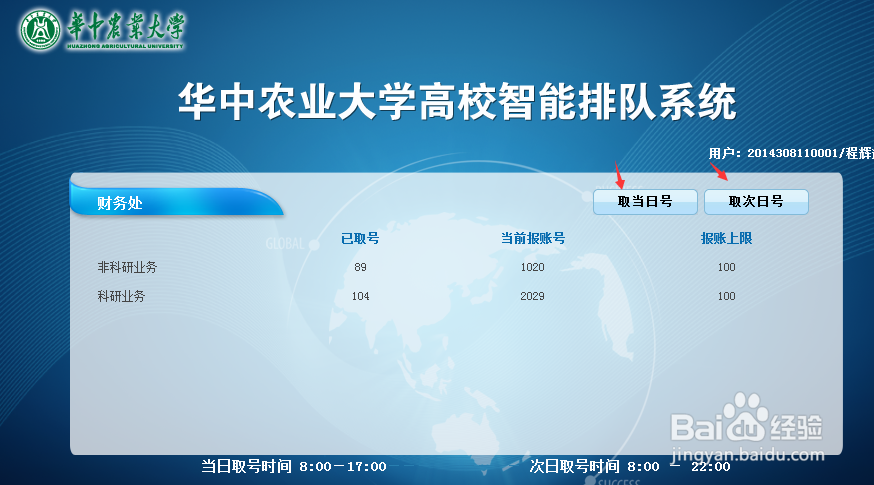Click the 已取号 column header
This screenshot has width=874, height=485.
click(x=360, y=239)
